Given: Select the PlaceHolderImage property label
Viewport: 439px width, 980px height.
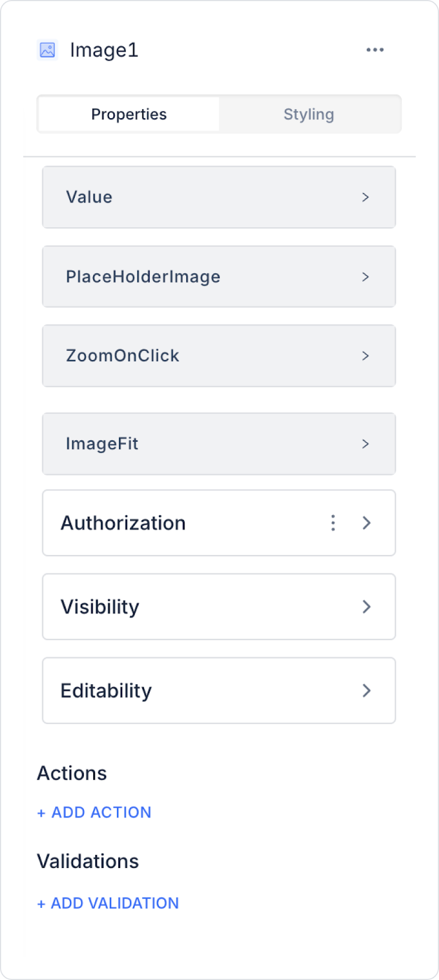Looking at the screenshot, I should pyautogui.click(x=143, y=277).
